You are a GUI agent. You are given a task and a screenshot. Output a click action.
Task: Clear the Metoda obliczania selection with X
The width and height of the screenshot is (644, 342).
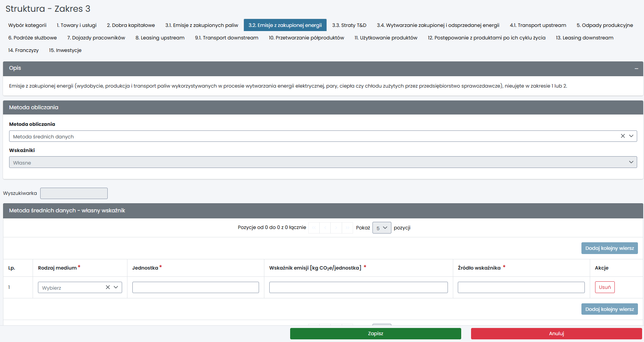[622, 136]
